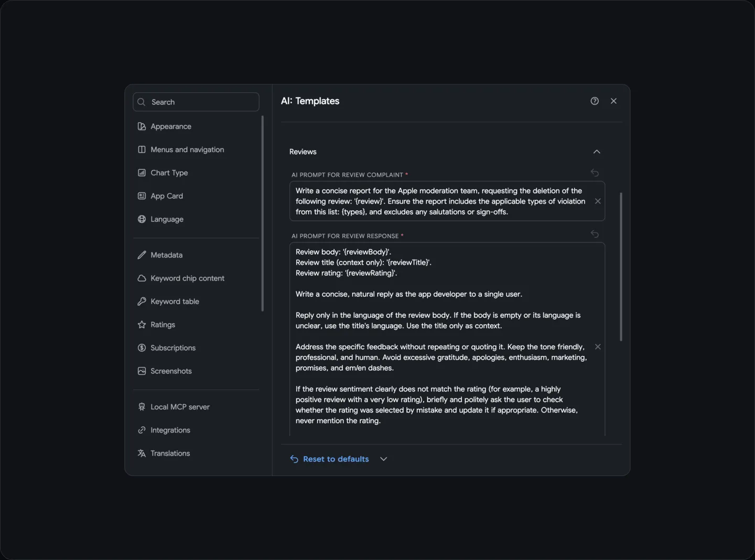Image resolution: width=755 pixels, height=560 pixels.
Task: Select Subscriptions in the sidebar
Action: pos(196,348)
